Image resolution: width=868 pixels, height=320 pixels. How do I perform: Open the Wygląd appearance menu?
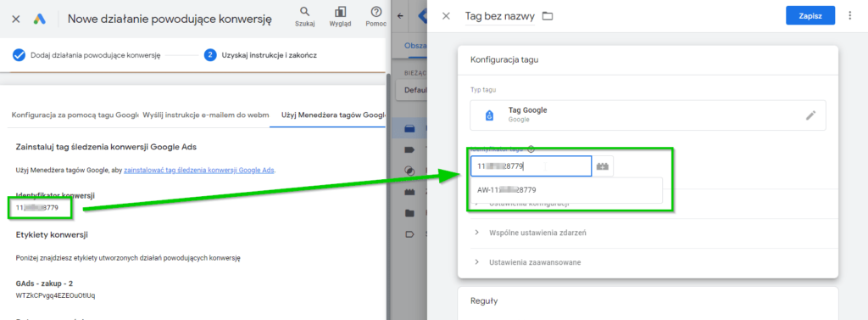[340, 16]
